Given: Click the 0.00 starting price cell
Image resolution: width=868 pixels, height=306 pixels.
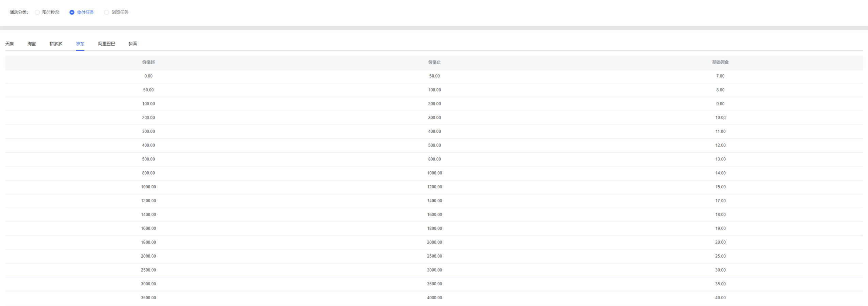Looking at the screenshot, I should coord(148,76).
